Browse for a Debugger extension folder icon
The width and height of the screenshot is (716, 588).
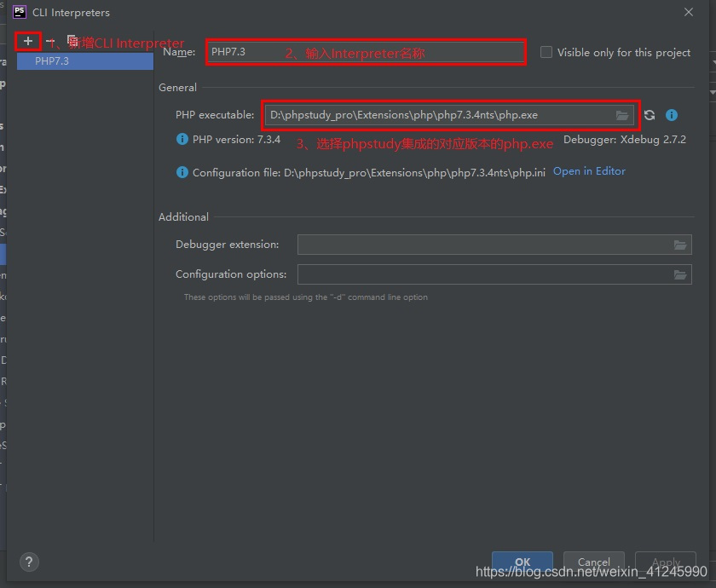(679, 245)
